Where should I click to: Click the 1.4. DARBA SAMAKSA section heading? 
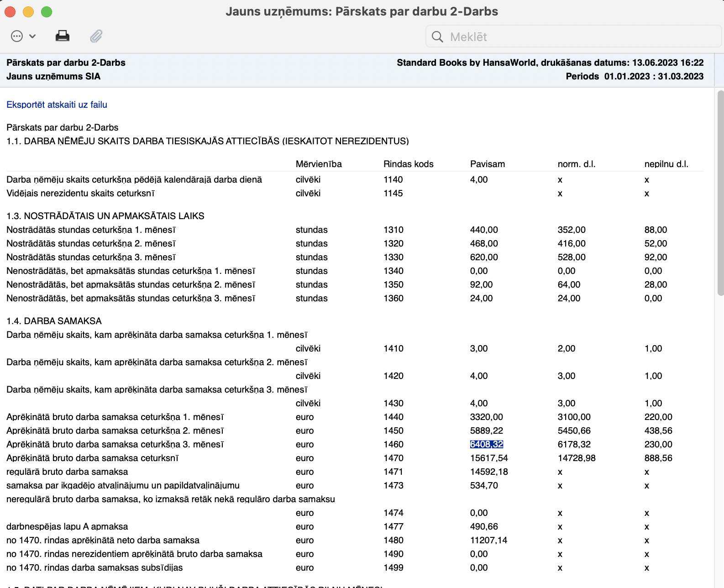coord(54,321)
